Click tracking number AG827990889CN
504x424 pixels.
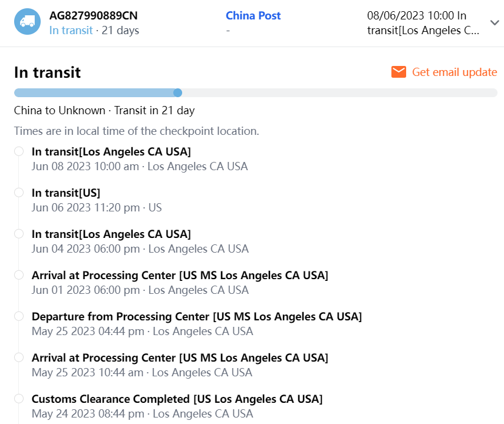coord(94,16)
